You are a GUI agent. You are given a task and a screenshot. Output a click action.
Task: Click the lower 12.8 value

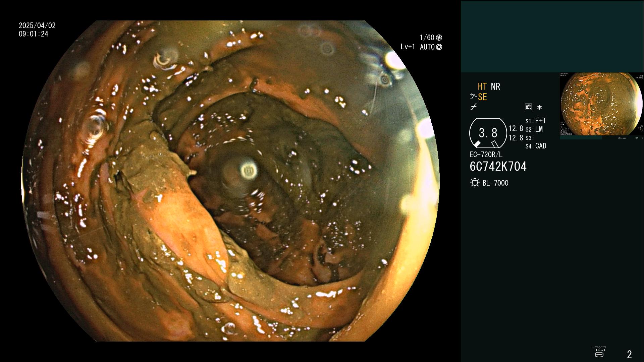[516, 138]
